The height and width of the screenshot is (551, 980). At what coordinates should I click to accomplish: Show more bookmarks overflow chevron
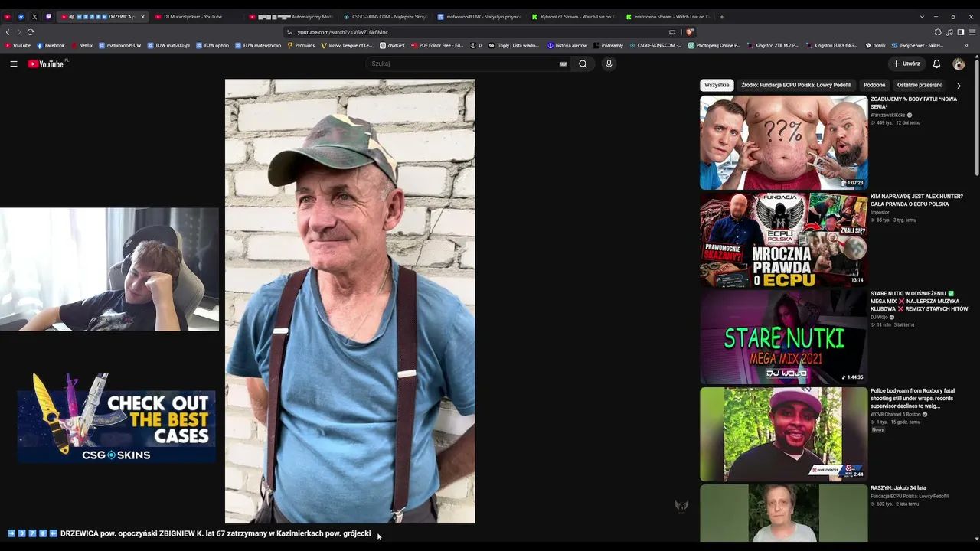coord(965,45)
